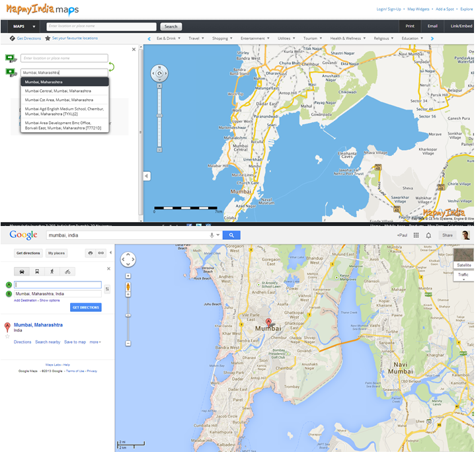Click the Google Maps print icon
The image size is (476, 452).
pos(90,253)
